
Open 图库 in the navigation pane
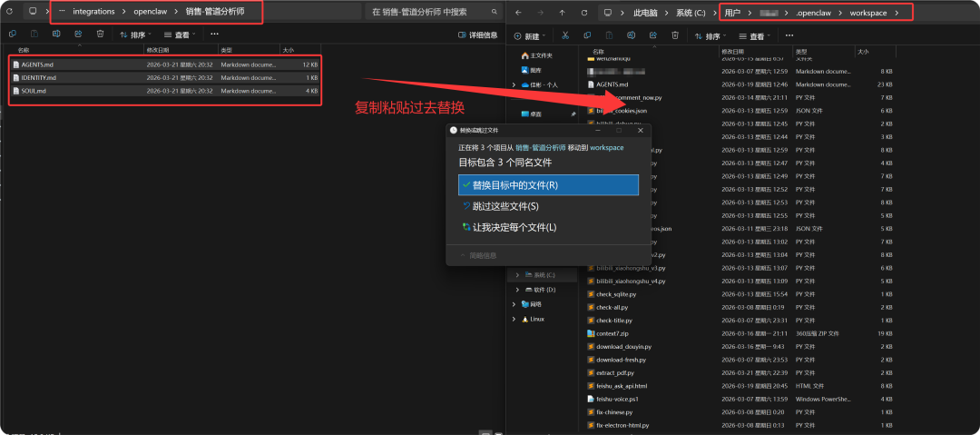[531, 70]
